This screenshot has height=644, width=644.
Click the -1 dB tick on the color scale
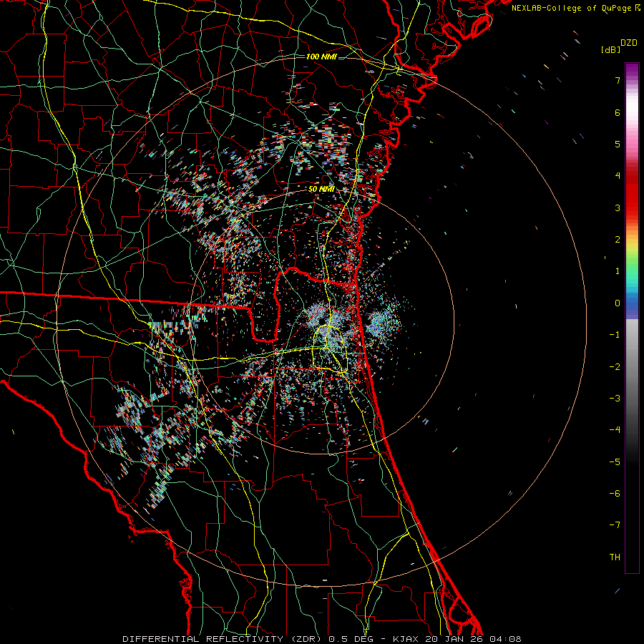tap(615, 335)
